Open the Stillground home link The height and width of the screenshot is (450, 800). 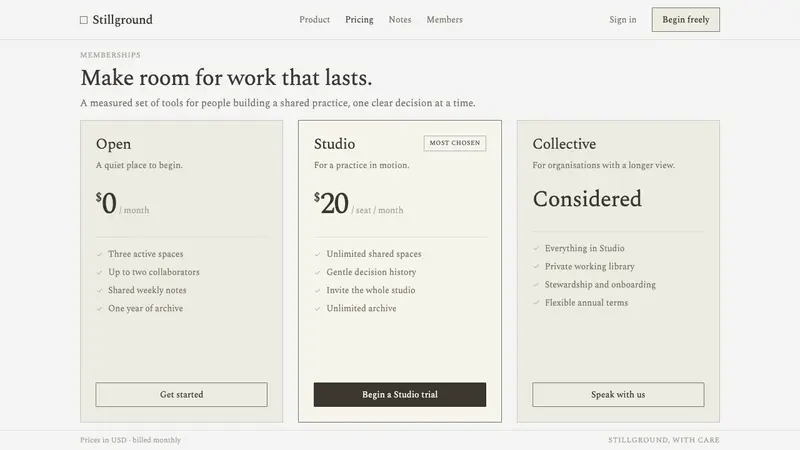point(116,20)
